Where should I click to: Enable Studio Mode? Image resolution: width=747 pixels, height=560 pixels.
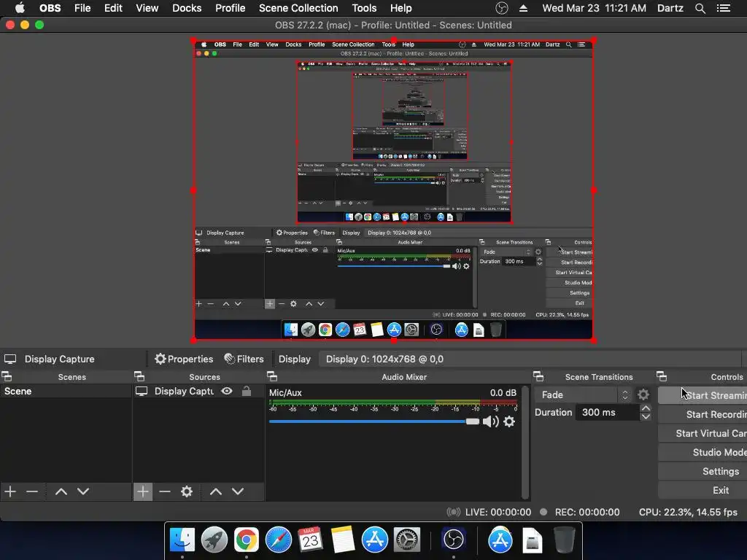coord(703,452)
